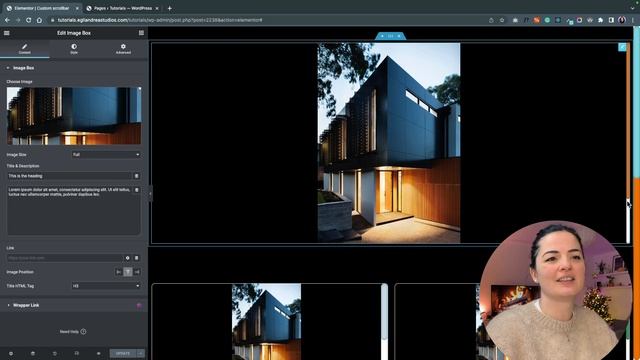
Task: Open dynamic tags for the title field
Action: (x=136, y=176)
